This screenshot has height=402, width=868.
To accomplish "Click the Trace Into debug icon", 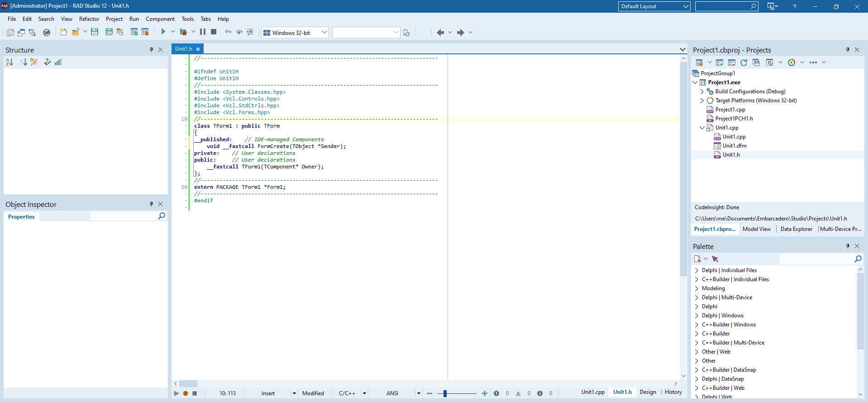I will tap(228, 32).
